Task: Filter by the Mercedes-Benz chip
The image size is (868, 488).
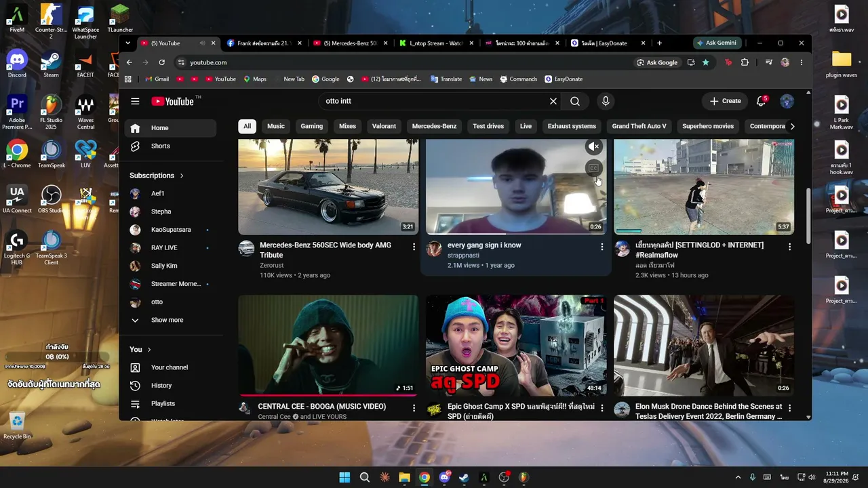Action: [434, 126]
